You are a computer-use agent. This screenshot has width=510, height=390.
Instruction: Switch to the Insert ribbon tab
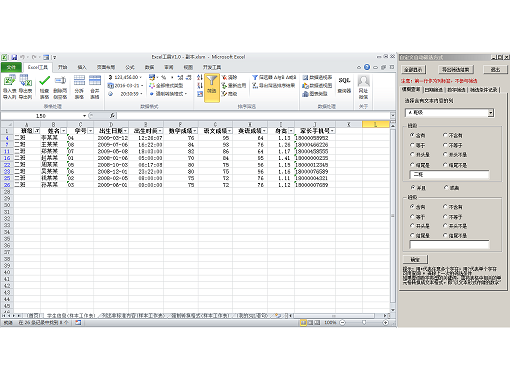click(82, 67)
